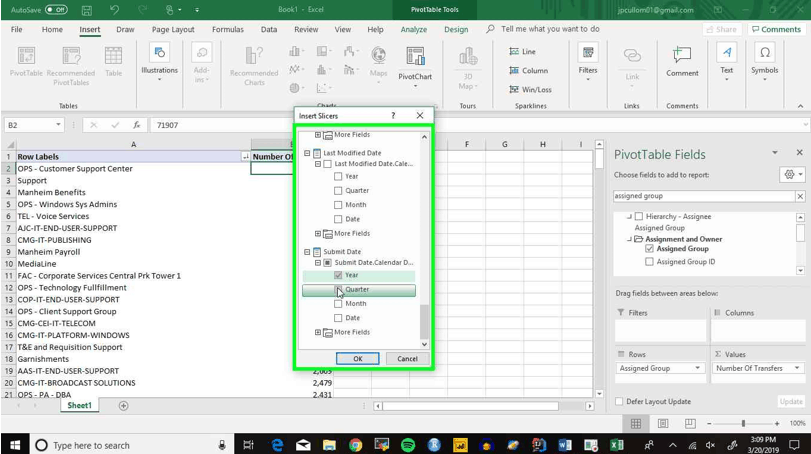Clear the assigned group search box

(x=800, y=196)
